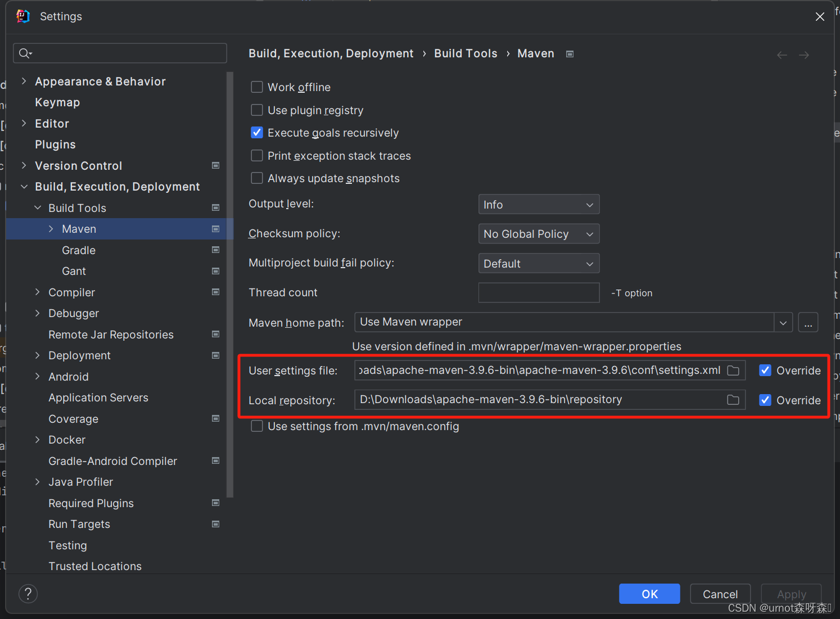Open Testing settings page
Image resolution: width=840 pixels, height=619 pixels.
67,545
